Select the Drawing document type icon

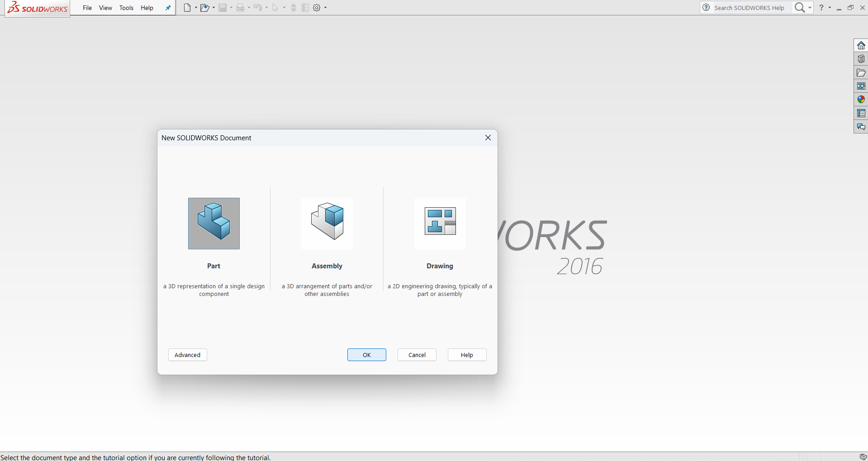440,224
